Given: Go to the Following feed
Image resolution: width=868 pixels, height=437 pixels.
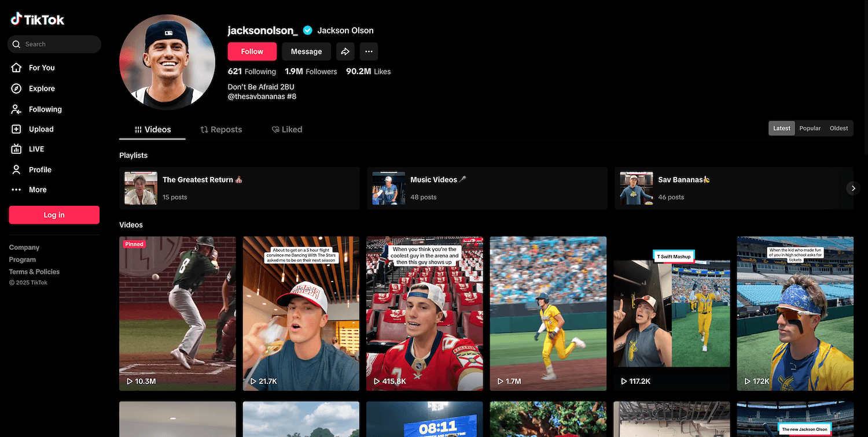Looking at the screenshot, I should point(45,109).
